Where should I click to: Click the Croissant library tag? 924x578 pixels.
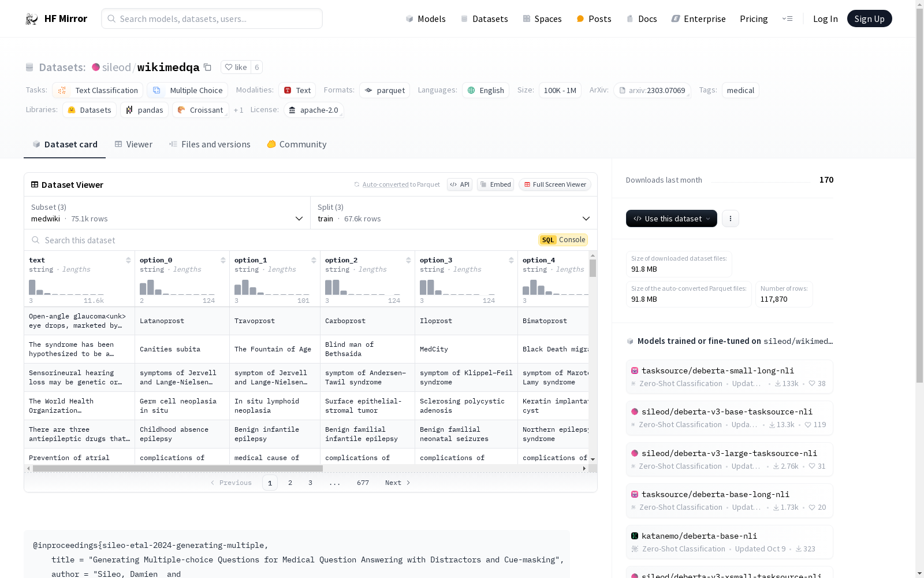(x=200, y=110)
